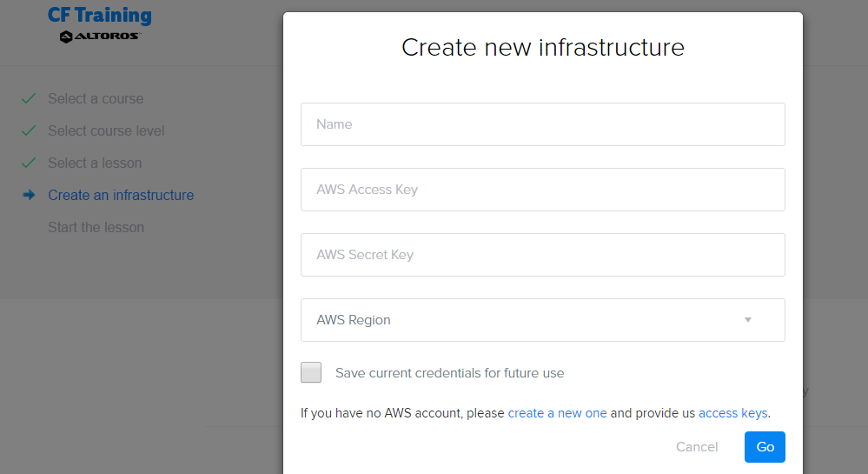868x474 pixels.
Task: Select the Create an infrastructure step
Action: click(x=121, y=195)
